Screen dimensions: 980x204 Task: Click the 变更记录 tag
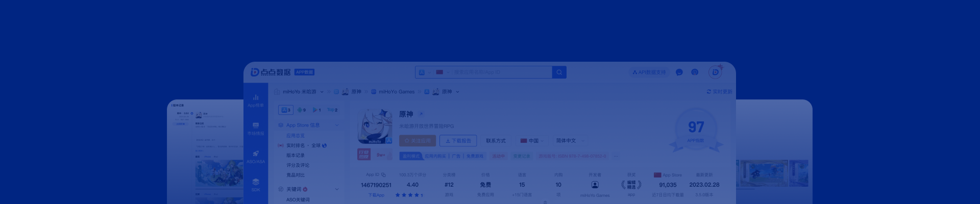[522, 156]
